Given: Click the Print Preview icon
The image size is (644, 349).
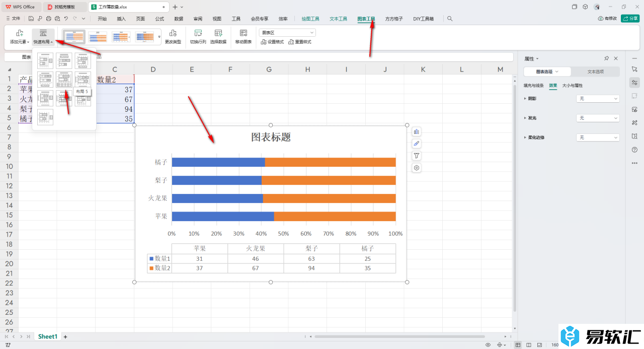Looking at the screenshot, I should tap(57, 19).
